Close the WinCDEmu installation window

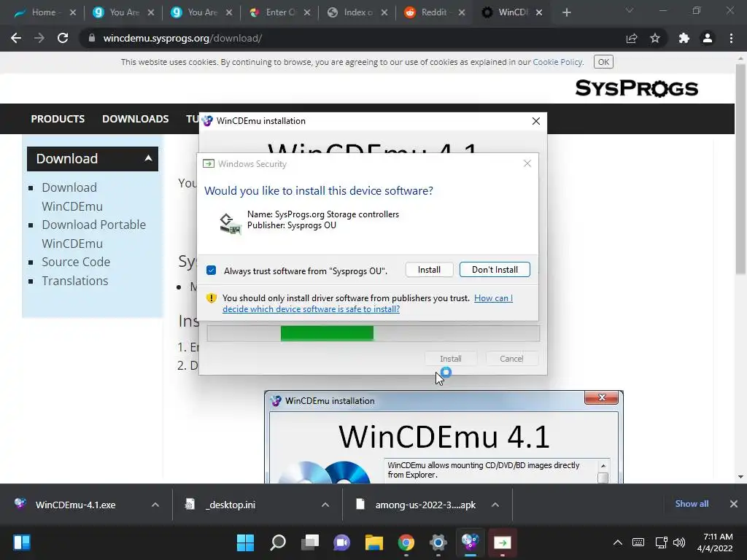[x=536, y=121]
